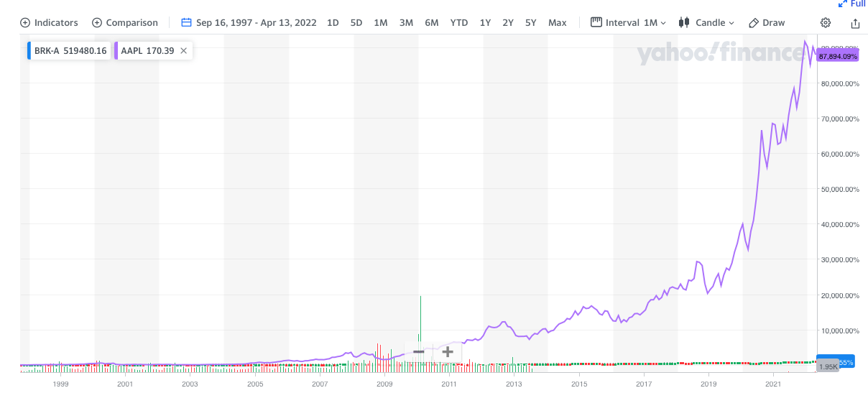The height and width of the screenshot is (393, 868).
Task: Click the BRK-A symbol label
Action: pos(47,51)
